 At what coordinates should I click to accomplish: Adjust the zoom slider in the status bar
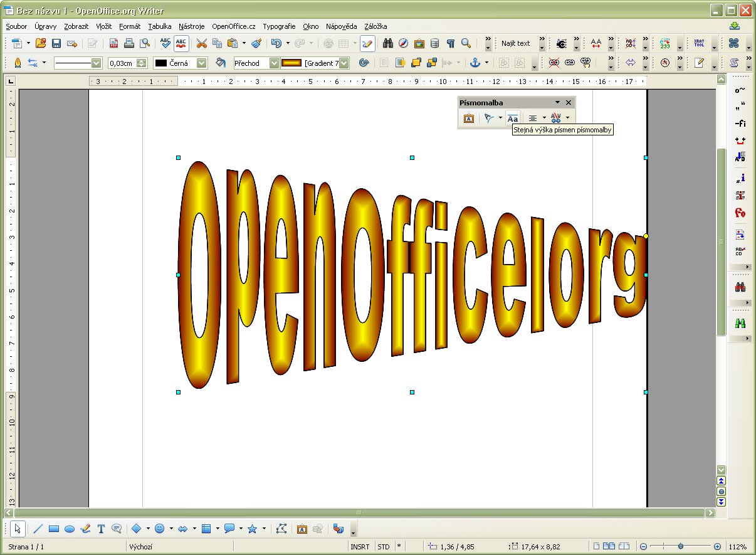click(x=680, y=547)
